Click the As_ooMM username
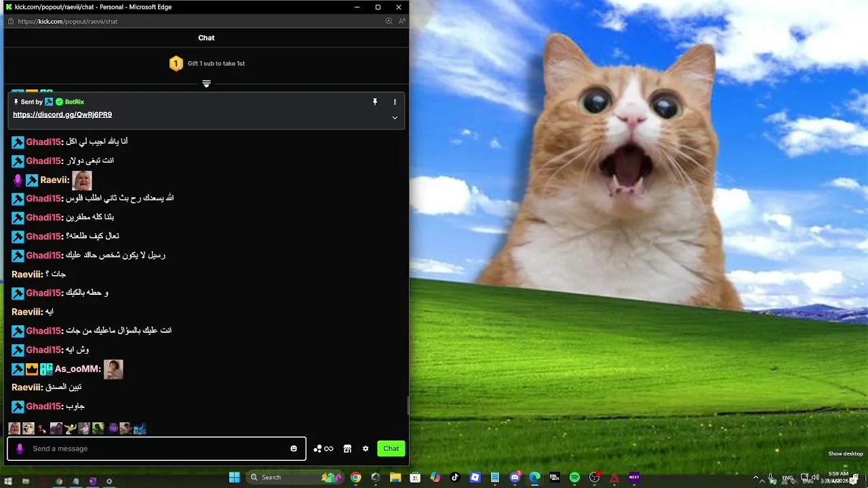 [77, 369]
